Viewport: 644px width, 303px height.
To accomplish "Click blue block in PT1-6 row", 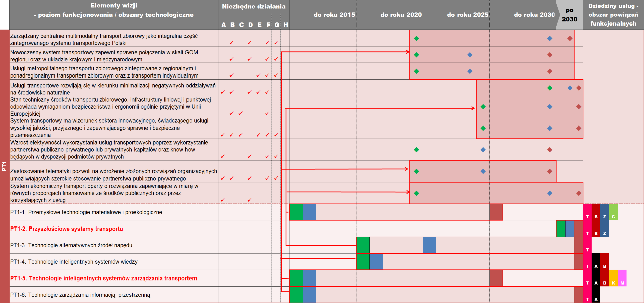I will coord(309,295).
